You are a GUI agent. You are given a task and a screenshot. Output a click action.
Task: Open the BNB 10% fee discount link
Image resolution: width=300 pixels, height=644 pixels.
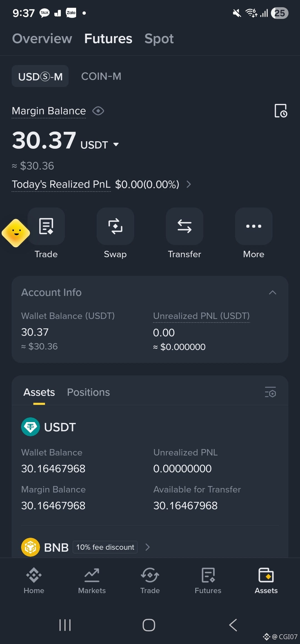pyautogui.click(x=105, y=547)
